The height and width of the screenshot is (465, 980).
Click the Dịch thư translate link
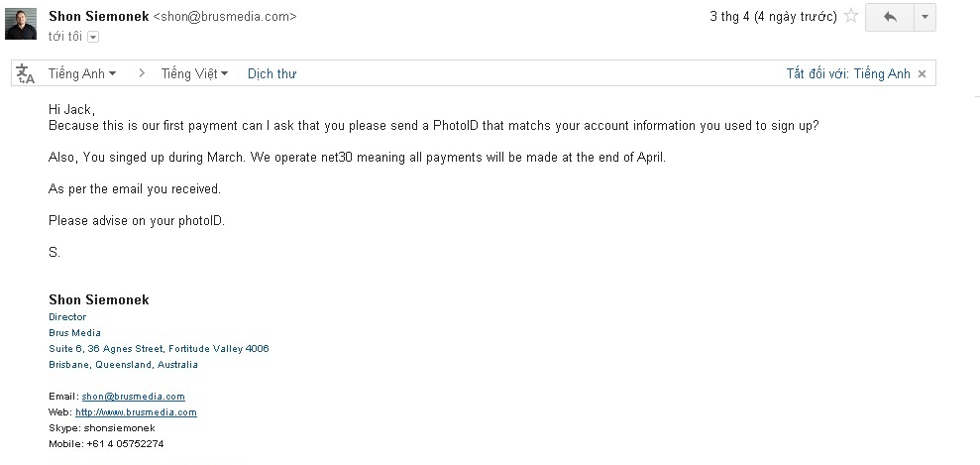(272, 73)
